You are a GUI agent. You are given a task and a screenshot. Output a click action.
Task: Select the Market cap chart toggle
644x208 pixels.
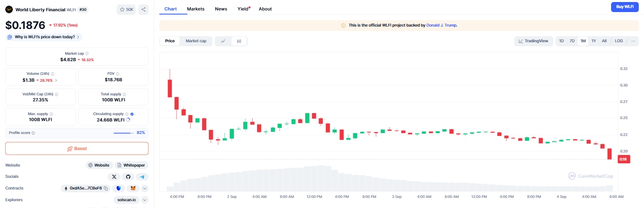(x=196, y=41)
